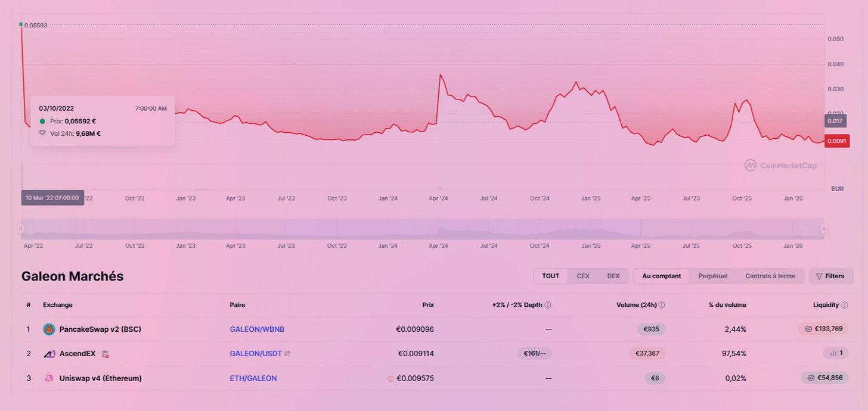The width and height of the screenshot is (868, 411).
Task: Click the Apr '24 label on main chart axis
Action: click(438, 198)
